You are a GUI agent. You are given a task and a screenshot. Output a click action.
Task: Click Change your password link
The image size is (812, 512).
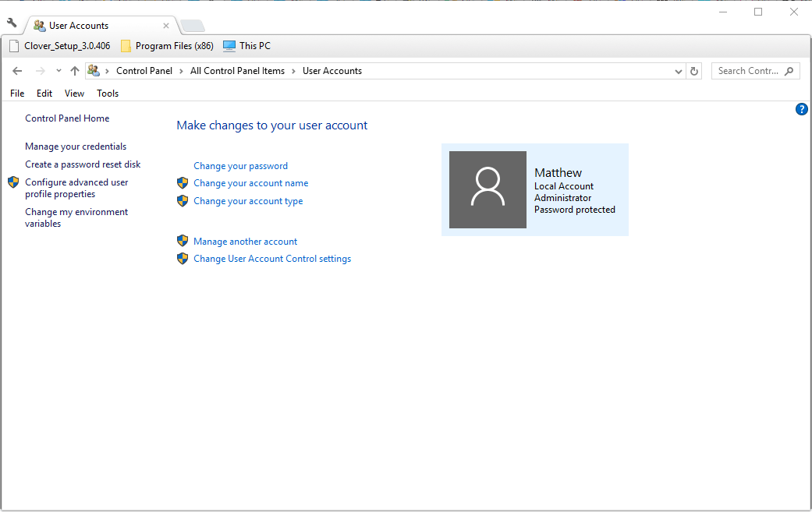click(241, 166)
